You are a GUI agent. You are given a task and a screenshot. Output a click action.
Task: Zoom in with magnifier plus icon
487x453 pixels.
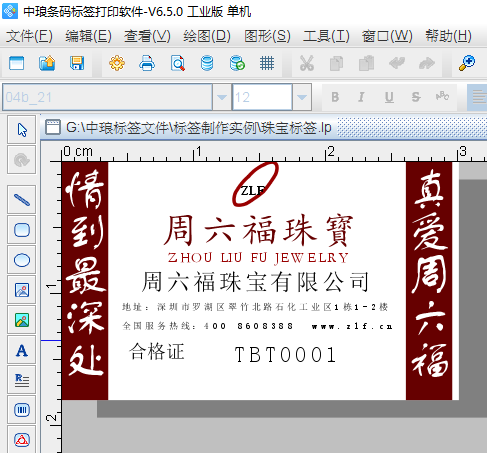[x=467, y=63]
